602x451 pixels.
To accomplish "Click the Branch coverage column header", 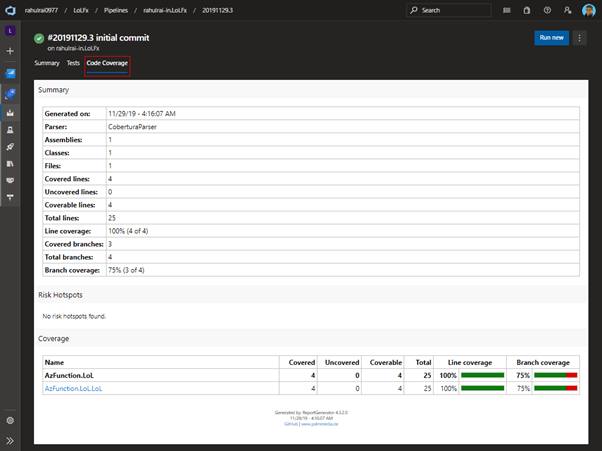I will tap(543, 362).
